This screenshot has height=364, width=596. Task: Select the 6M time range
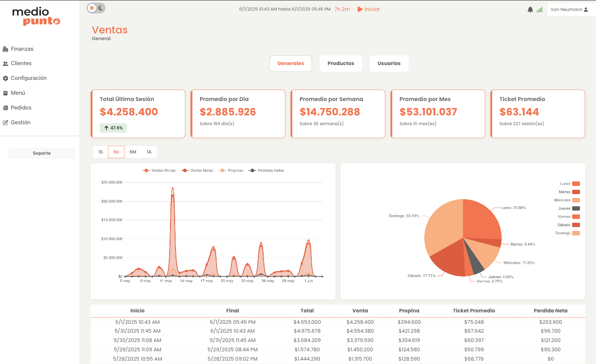(x=133, y=152)
